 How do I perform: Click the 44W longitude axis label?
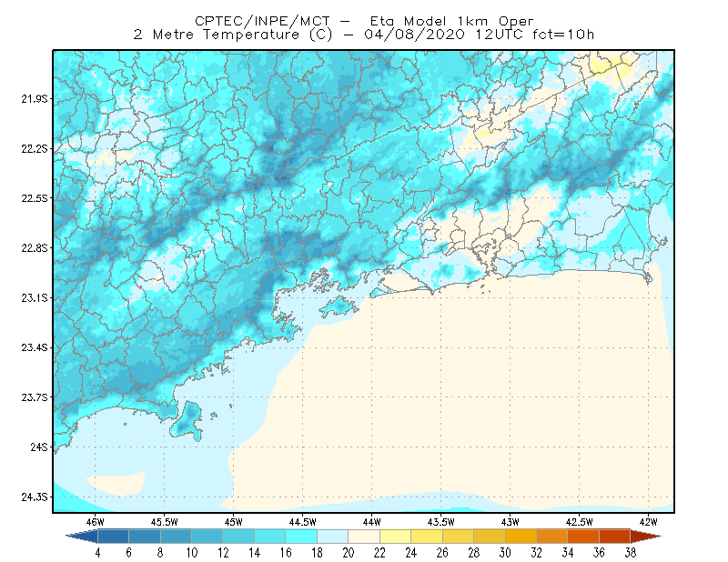pyautogui.click(x=372, y=522)
